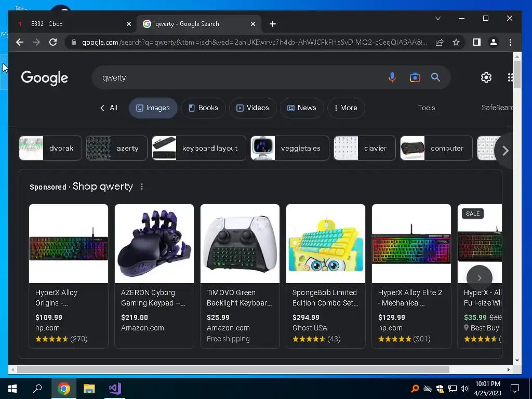Go back to All results
This screenshot has height=399, width=532.
click(x=109, y=108)
